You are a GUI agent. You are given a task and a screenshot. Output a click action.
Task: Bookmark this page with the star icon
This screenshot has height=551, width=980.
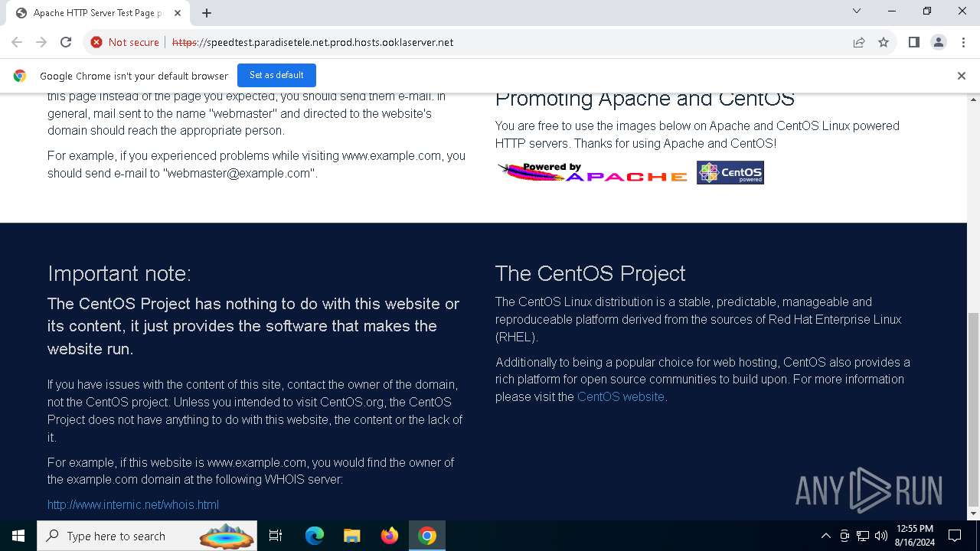tap(884, 42)
